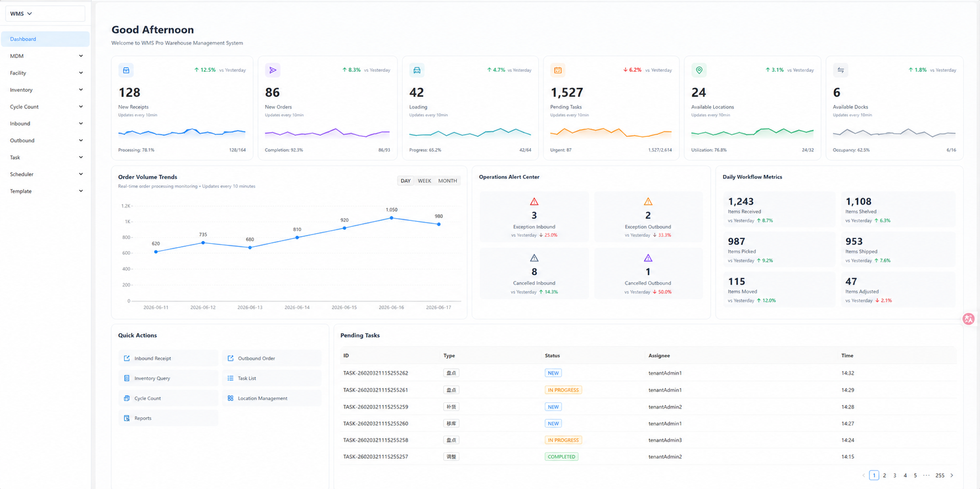980x489 pixels.
Task: Open the Outbound Order quick action
Action: (272, 358)
